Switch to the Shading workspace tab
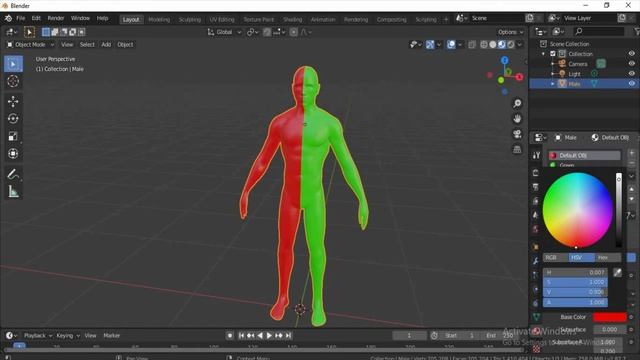Screen dimensions: 640x360 pyautogui.click(x=293, y=20)
